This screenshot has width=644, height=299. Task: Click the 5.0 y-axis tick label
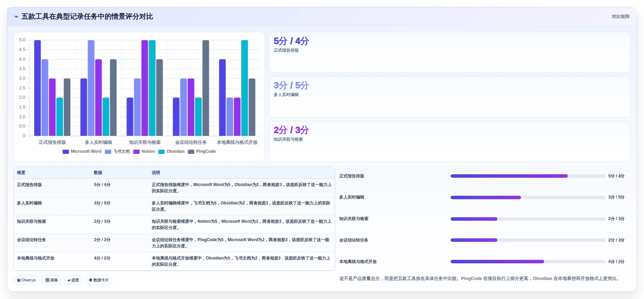coord(22,40)
